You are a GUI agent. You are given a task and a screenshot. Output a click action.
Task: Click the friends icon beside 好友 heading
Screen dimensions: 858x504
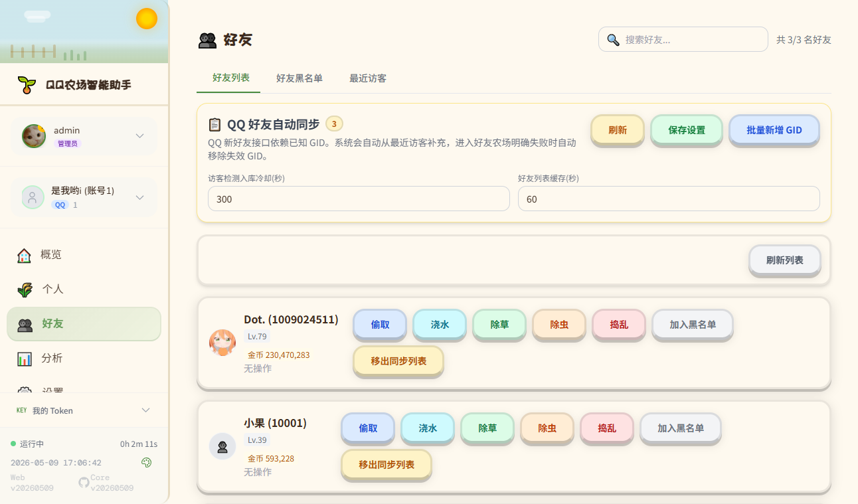pos(208,40)
